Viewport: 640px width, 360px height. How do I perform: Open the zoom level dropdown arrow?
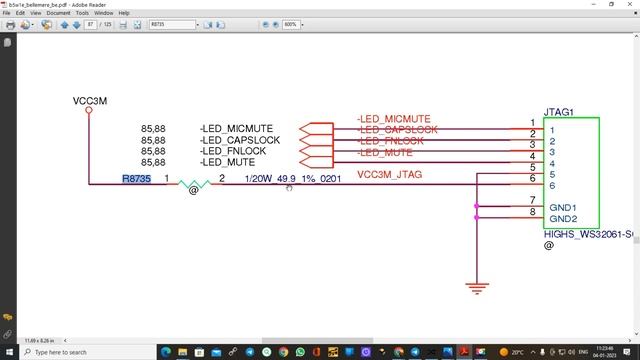pos(302,25)
